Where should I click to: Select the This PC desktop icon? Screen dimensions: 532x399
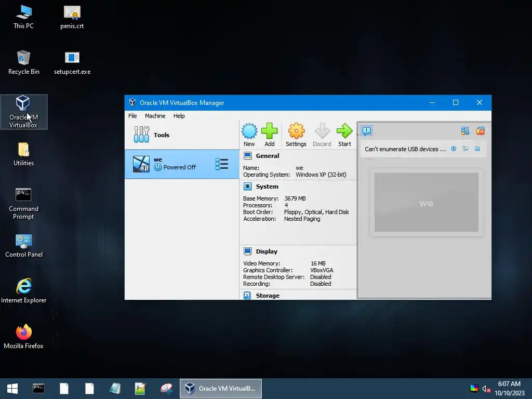pos(24,17)
